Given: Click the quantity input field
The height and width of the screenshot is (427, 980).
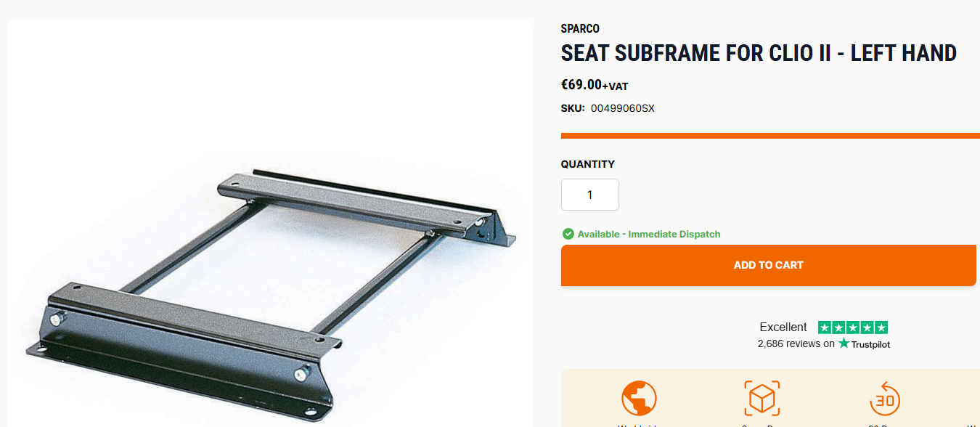Looking at the screenshot, I should [x=590, y=195].
